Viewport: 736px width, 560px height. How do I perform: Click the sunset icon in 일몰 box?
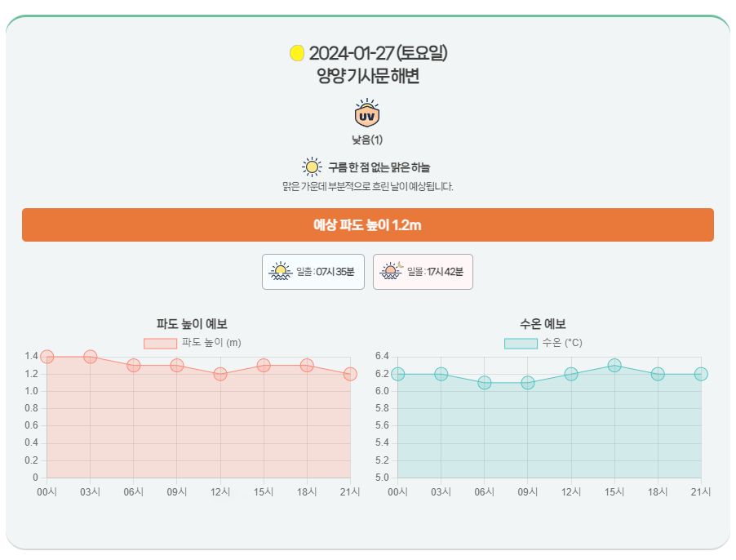[391, 271]
